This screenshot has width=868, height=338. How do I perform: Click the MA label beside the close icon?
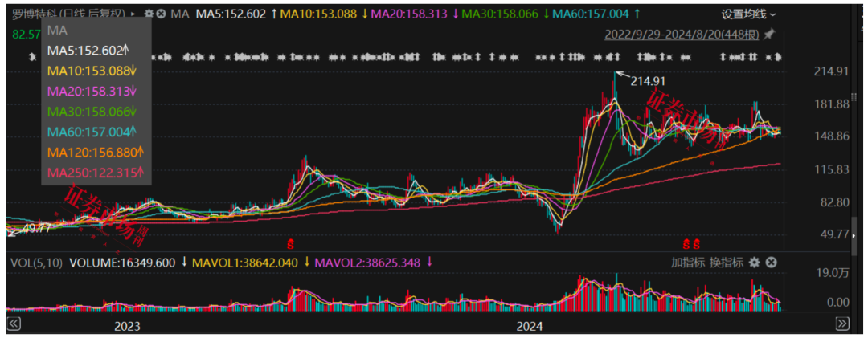tap(180, 14)
